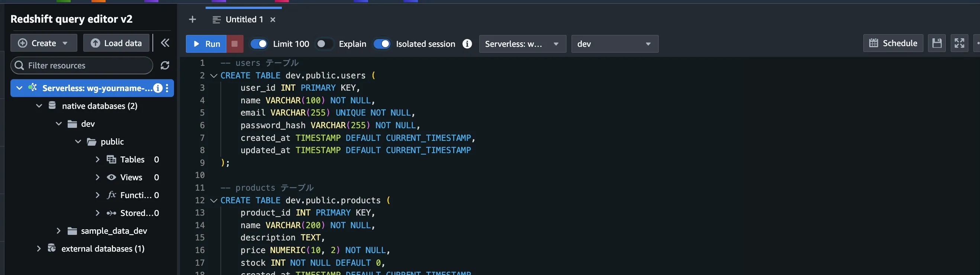The image size is (980, 275).
Task: Click the Isolated session info icon
Action: click(467, 44)
